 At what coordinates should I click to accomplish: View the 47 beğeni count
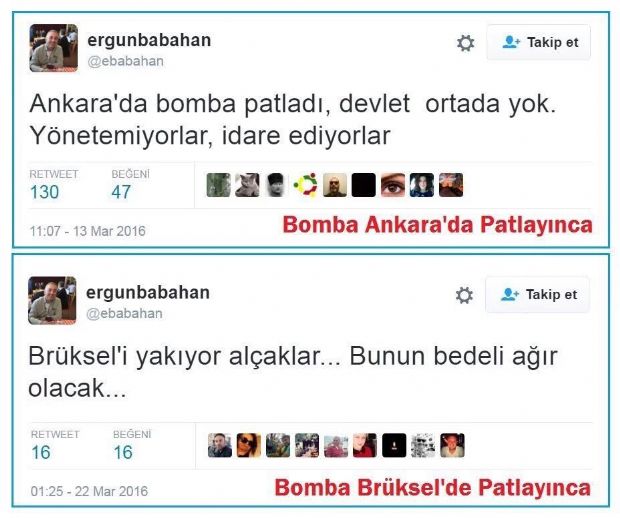tap(121, 192)
